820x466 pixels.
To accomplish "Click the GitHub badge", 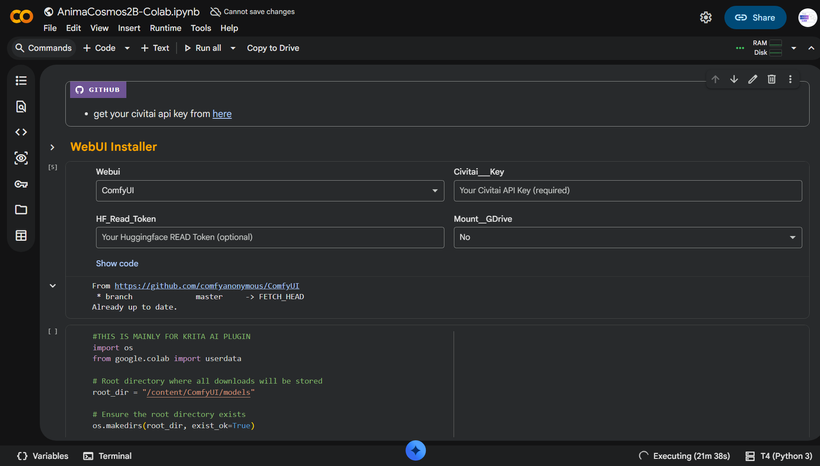I will tap(98, 89).
